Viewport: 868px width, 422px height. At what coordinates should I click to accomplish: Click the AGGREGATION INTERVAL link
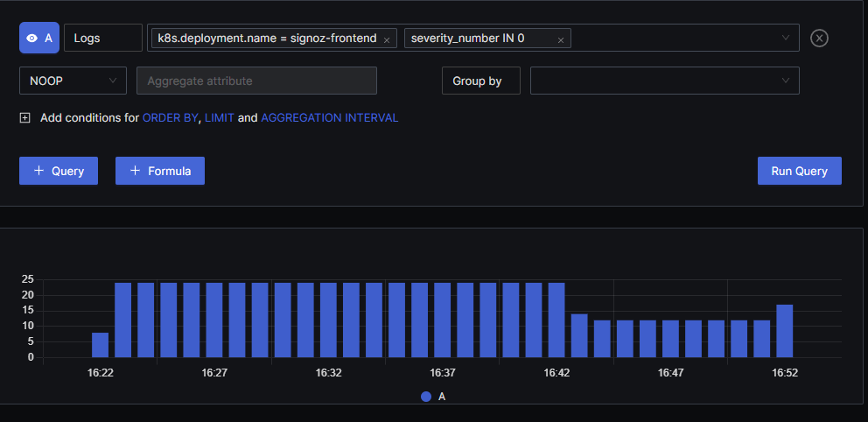pyautogui.click(x=329, y=118)
